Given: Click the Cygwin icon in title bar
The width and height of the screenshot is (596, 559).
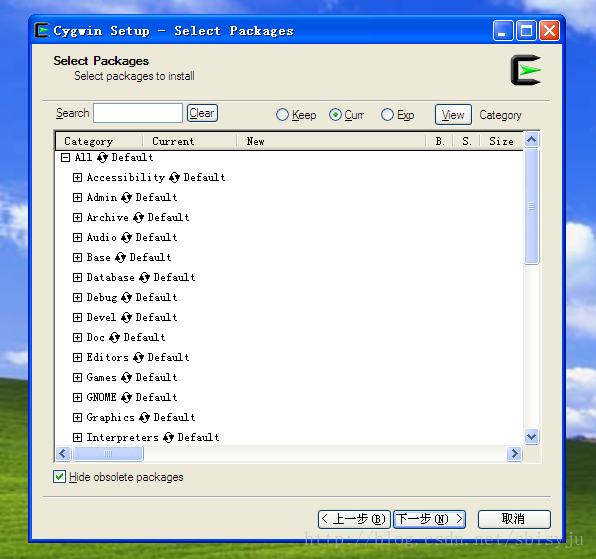Looking at the screenshot, I should point(42,30).
